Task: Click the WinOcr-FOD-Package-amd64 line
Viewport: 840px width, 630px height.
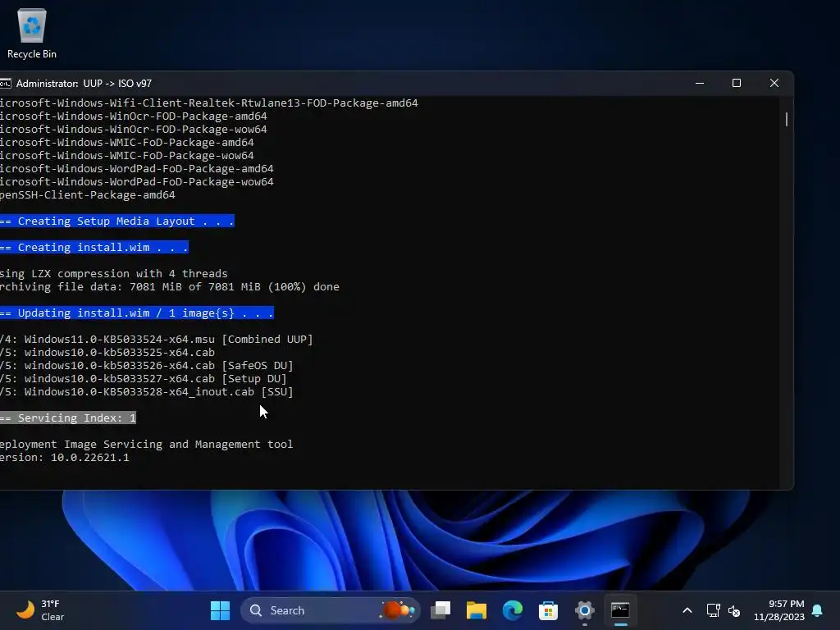Action: (134, 116)
